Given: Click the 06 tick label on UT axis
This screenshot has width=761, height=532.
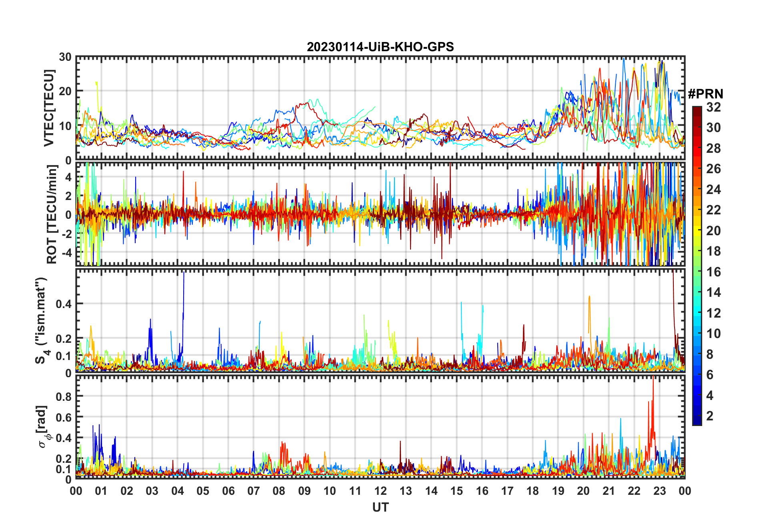Looking at the screenshot, I should [x=228, y=491].
